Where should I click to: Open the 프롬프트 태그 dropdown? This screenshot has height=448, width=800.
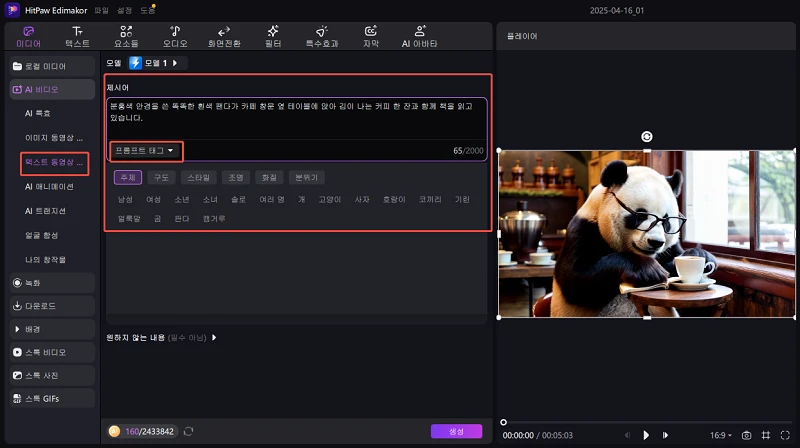click(146, 151)
